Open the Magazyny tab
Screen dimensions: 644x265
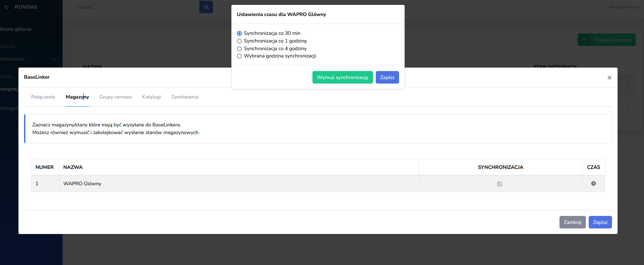pos(77,97)
